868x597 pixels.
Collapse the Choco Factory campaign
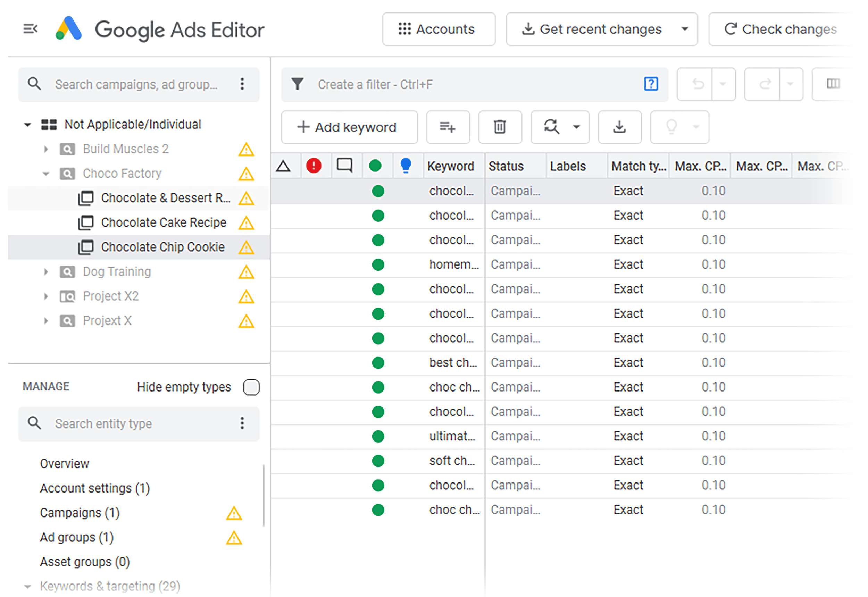(45, 174)
